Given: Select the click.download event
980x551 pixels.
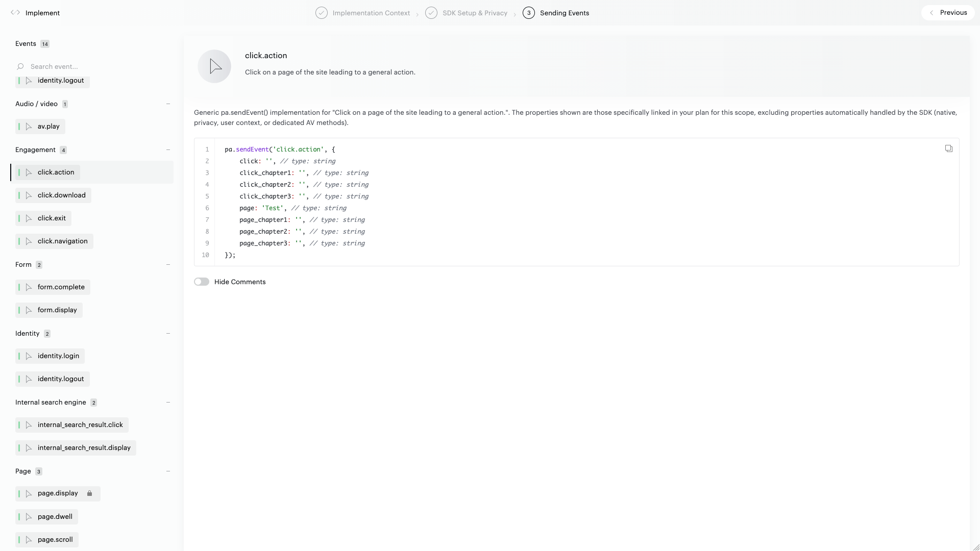Looking at the screenshot, I should [x=61, y=195].
